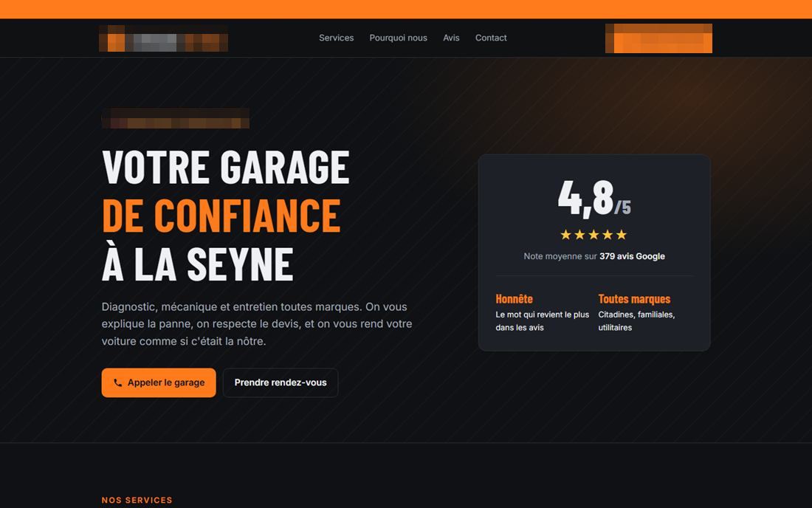
Task: Go to Pourquoi nous section
Action: 398,38
